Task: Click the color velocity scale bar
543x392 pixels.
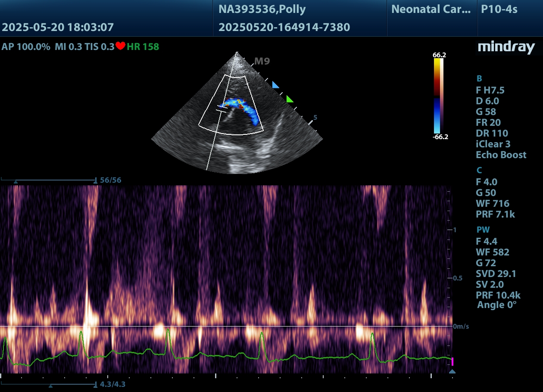Action: click(438, 96)
